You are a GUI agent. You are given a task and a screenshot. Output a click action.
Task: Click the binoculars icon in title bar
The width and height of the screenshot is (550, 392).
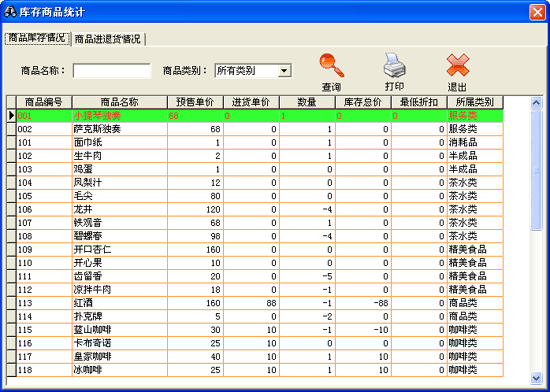click(10, 12)
